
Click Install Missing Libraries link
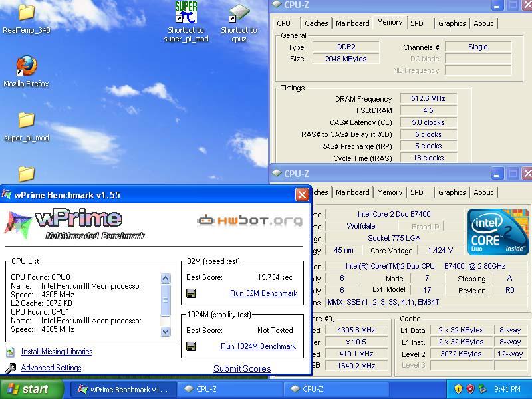click(57, 352)
